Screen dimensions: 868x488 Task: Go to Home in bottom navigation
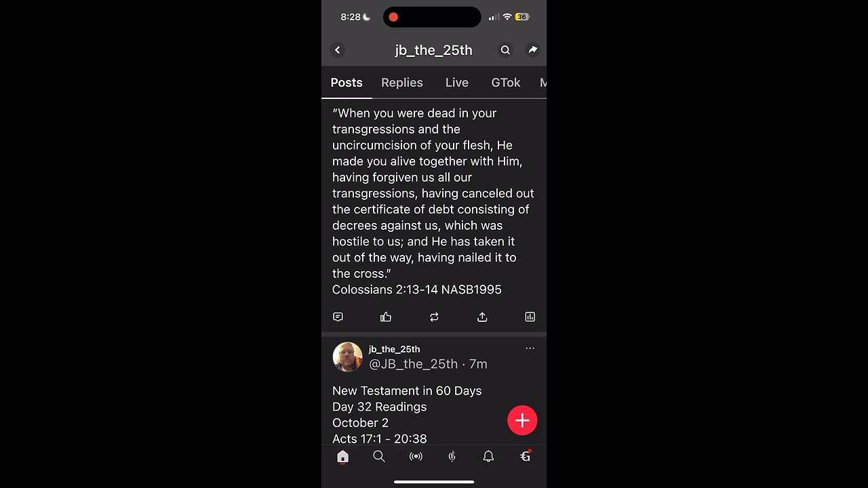[x=342, y=457]
